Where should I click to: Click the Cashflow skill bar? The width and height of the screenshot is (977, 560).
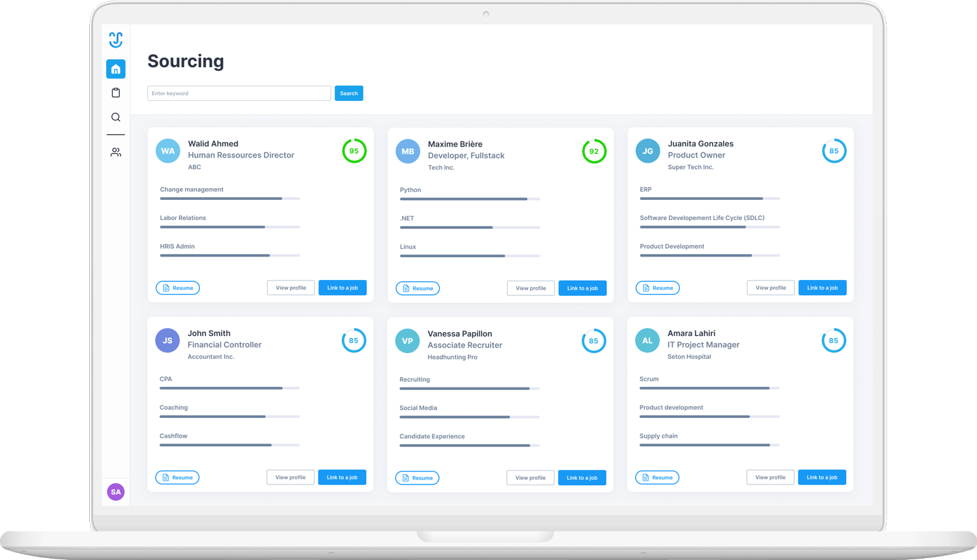click(x=229, y=445)
